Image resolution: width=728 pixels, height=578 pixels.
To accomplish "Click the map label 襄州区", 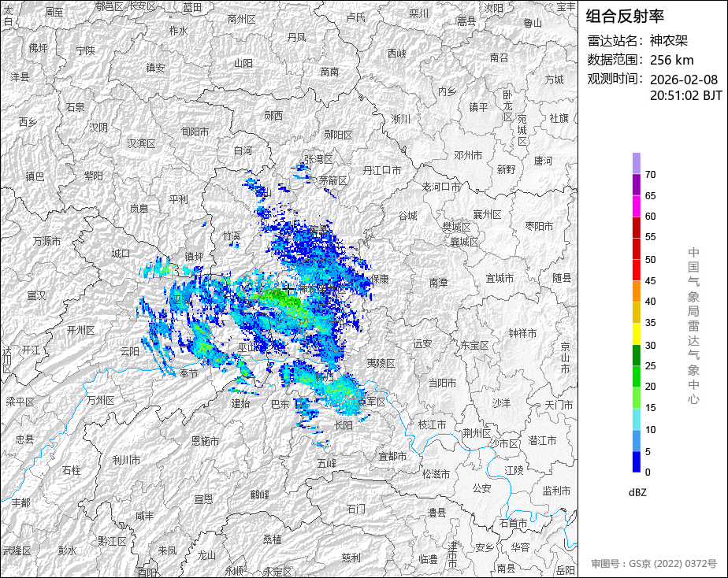I will click(487, 214).
